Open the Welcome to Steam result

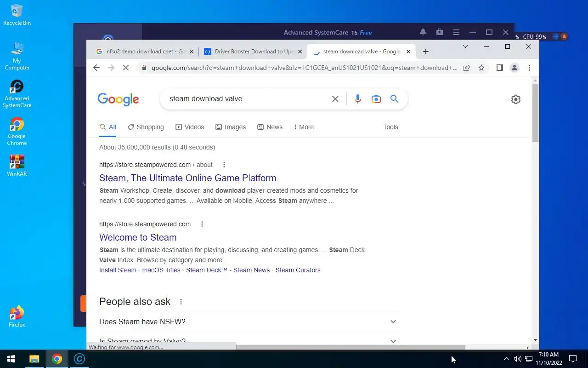[x=138, y=237]
